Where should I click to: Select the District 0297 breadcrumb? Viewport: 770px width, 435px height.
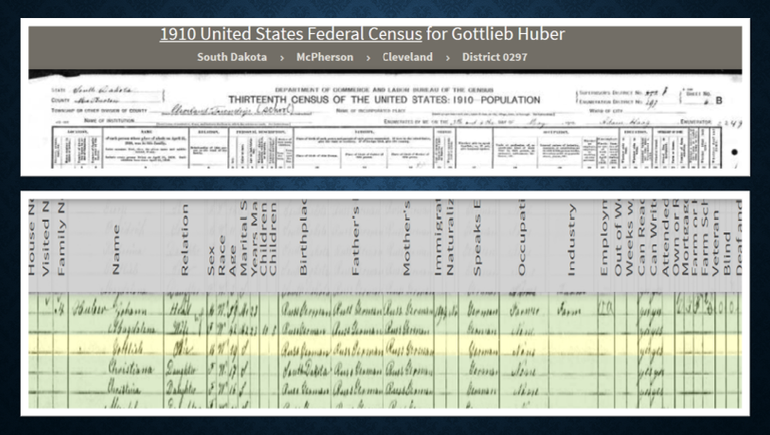tap(495, 57)
